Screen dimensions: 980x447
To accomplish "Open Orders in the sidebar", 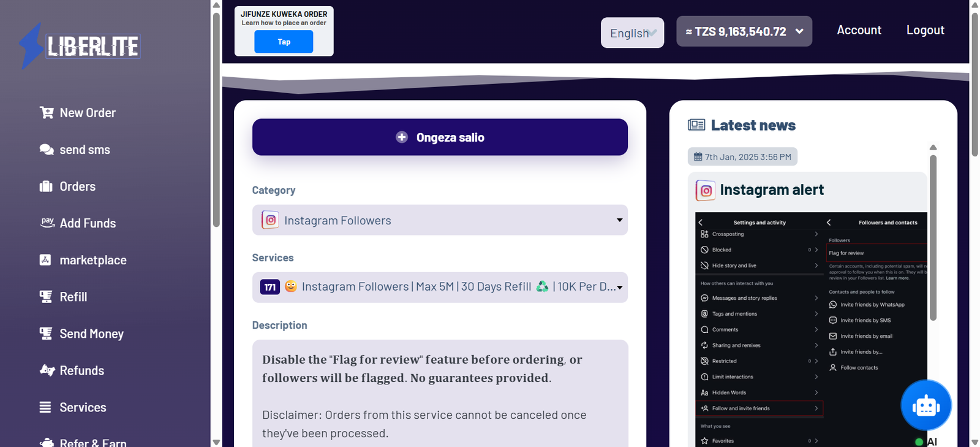I will click(x=77, y=186).
